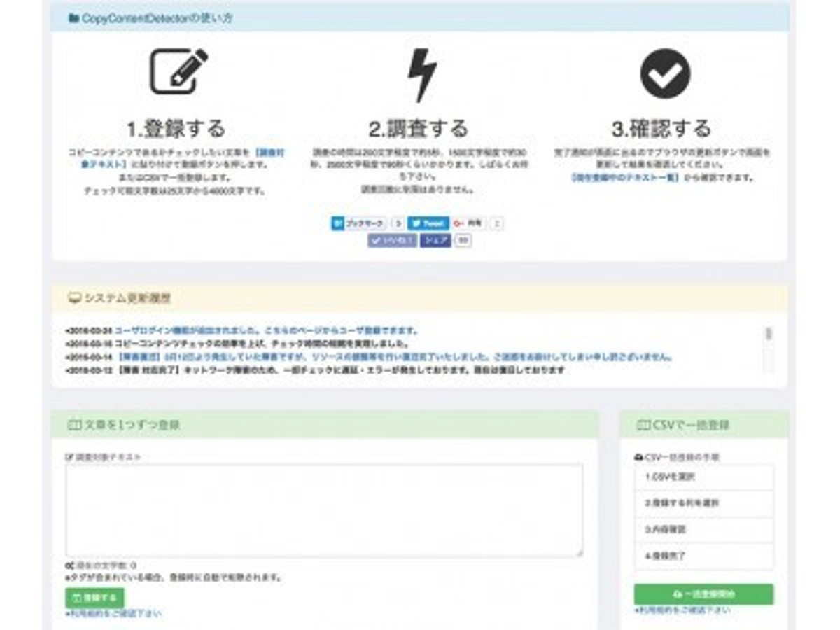Click the Facebook シェア share button

(x=435, y=241)
